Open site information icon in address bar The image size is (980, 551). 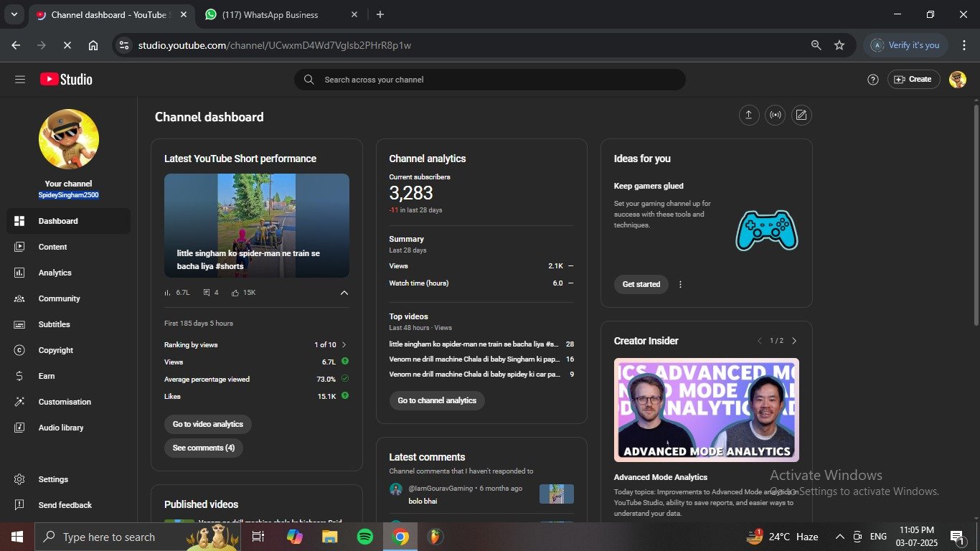[x=124, y=45]
